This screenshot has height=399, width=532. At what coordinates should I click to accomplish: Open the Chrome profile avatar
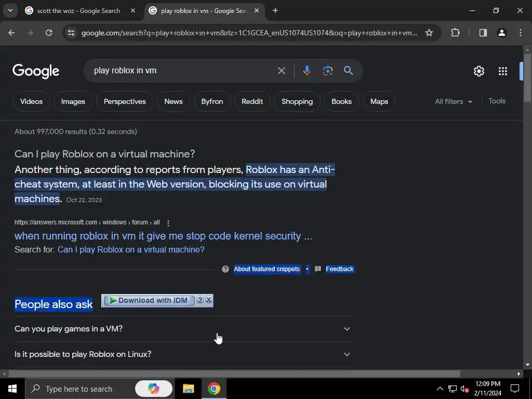502,33
